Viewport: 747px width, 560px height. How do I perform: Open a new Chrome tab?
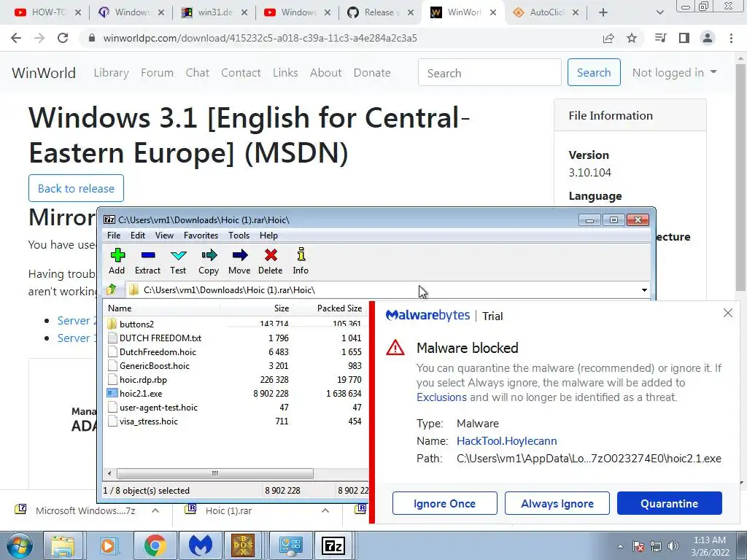pos(603,12)
